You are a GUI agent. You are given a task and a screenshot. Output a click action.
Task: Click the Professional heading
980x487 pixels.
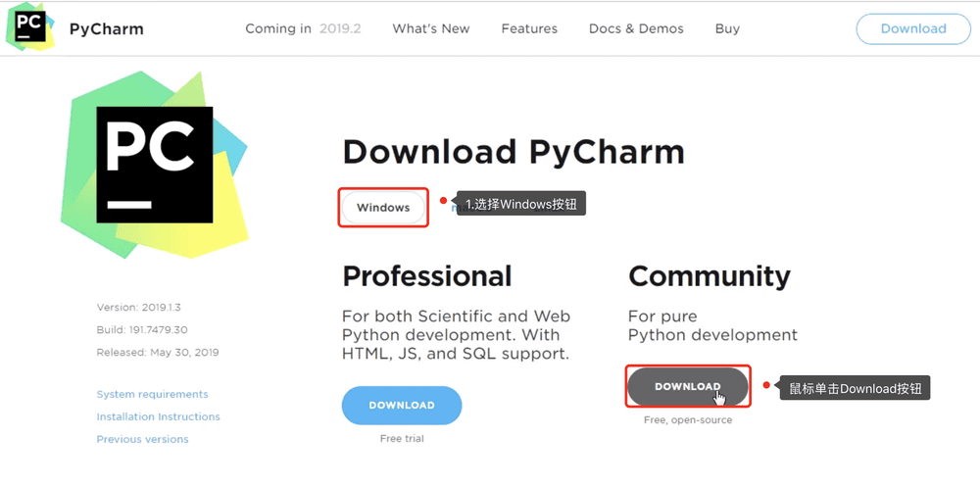point(427,275)
